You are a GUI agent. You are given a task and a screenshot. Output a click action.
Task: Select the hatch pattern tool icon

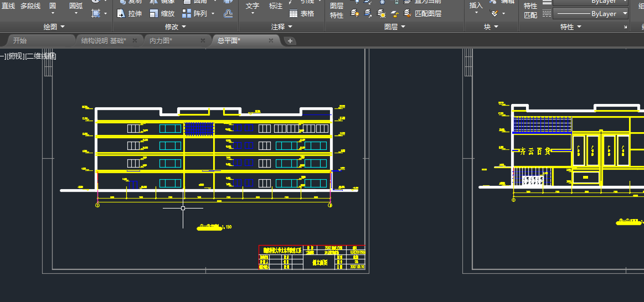click(x=96, y=13)
